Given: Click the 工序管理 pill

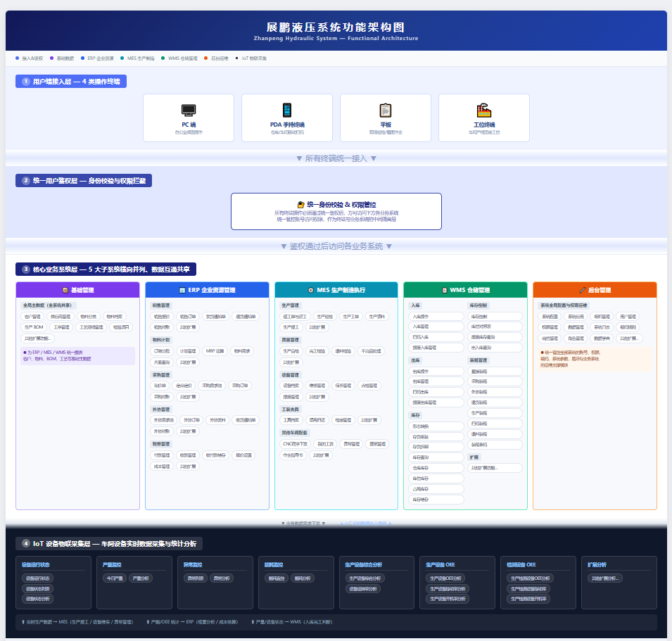Looking at the screenshot, I should pos(61,327).
